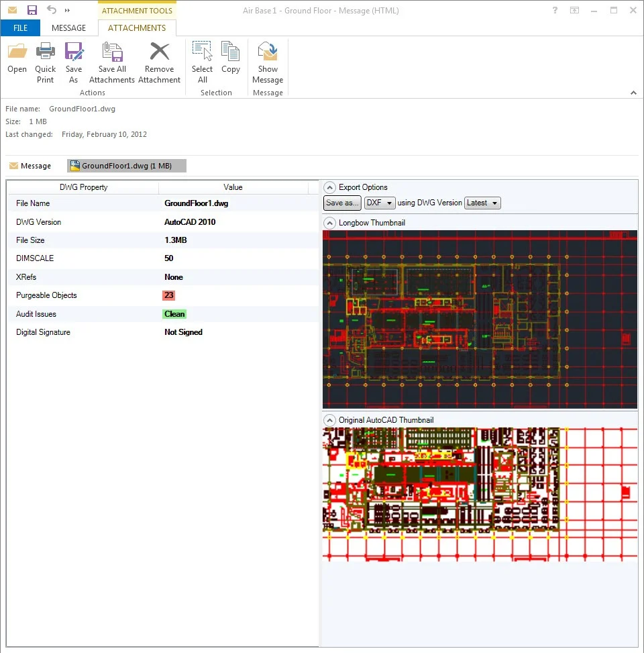The width and height of the screenshot is (644, 653).
Task: Click the Original AutoCAD thumbnail image
Action: [x=480, y=495]
